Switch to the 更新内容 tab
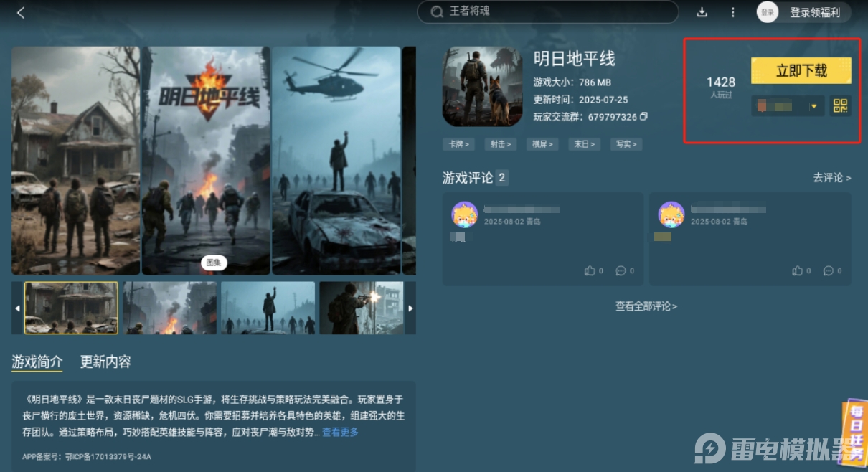The image size is (868, 472). [x=105, y=362]
